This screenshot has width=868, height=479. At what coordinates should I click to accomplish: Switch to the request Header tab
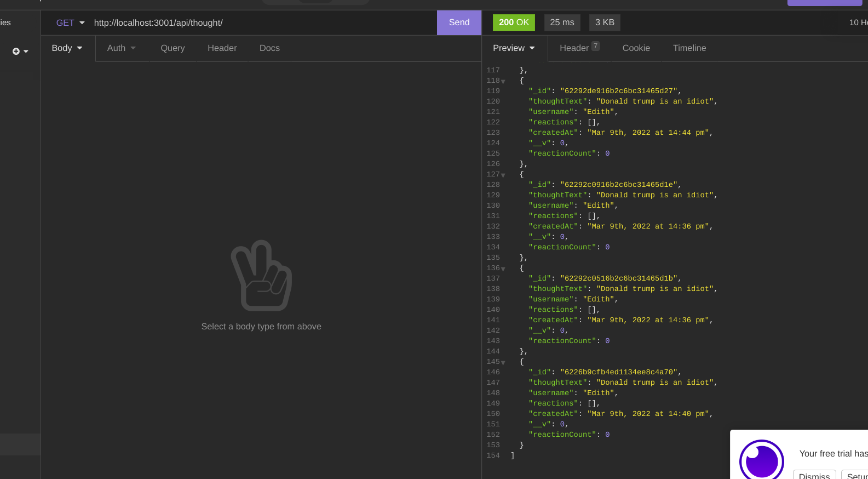(x=222, y=48)
